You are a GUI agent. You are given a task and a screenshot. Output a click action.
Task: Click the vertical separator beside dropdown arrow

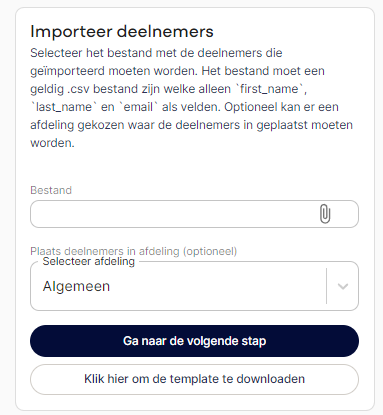tap(326, 286)
